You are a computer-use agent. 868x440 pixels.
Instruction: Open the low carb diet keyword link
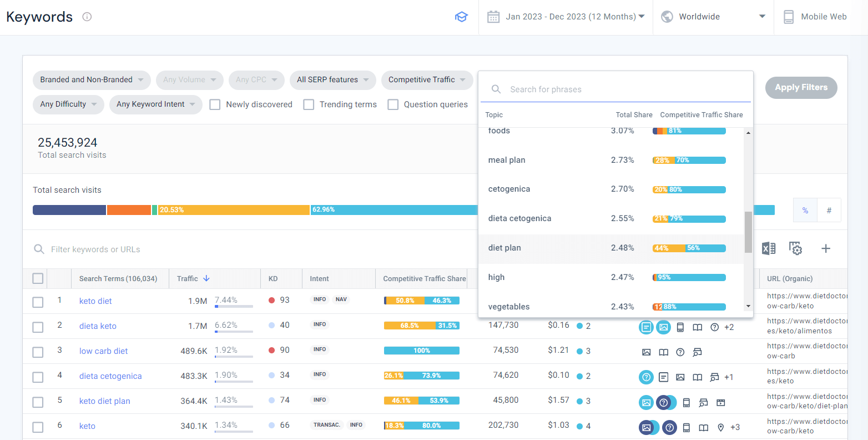[x=103, y=351]
